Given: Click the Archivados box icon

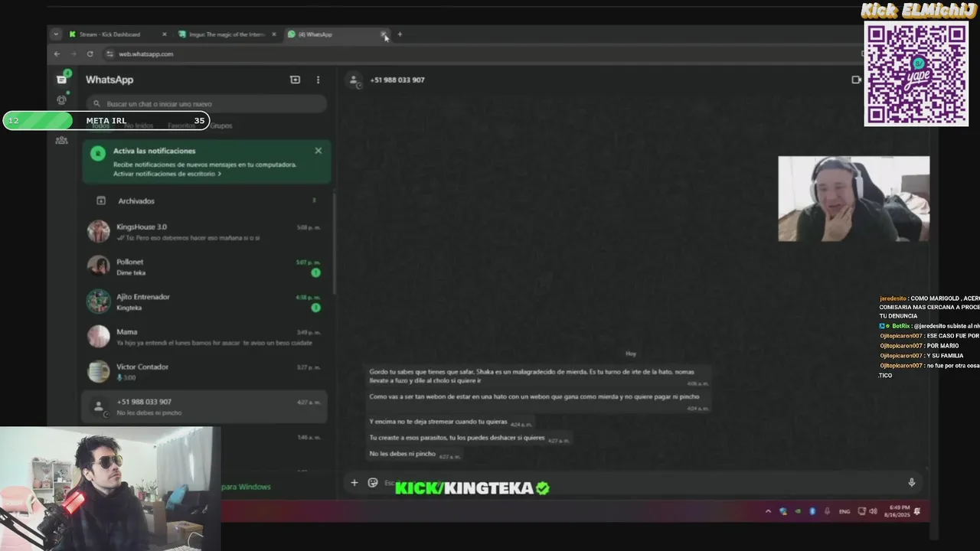Looking at the screenshot, I should pyautogui.click(x=100, y=201).
